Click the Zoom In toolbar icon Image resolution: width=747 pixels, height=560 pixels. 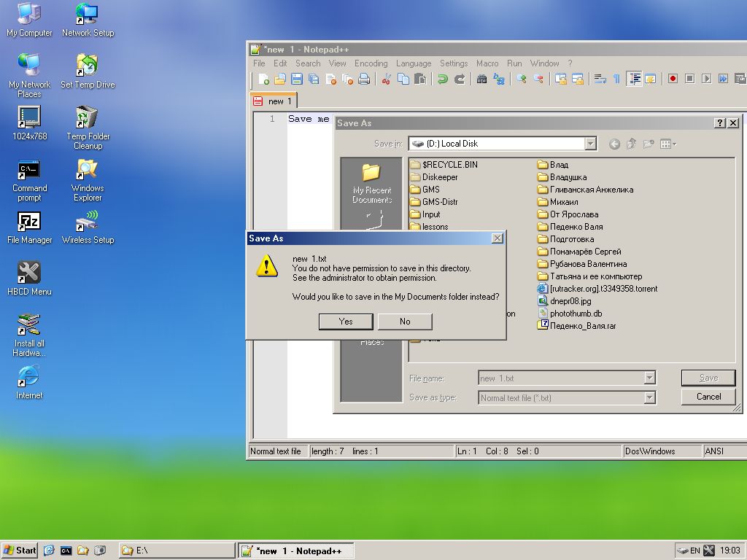point(521,79)
